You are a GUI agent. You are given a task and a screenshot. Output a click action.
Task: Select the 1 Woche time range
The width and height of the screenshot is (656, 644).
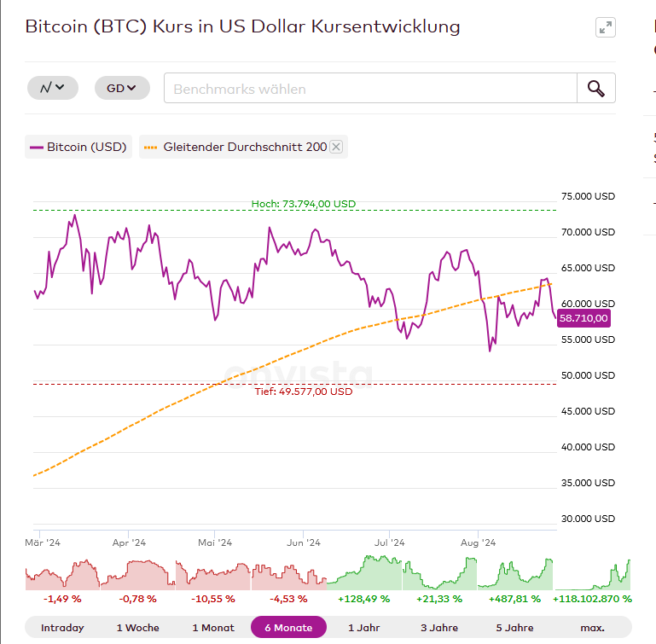138,628
